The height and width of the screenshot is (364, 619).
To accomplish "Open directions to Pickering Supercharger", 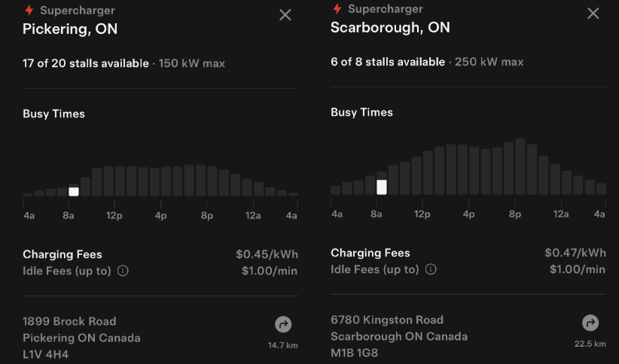I will tap(283, 324).
